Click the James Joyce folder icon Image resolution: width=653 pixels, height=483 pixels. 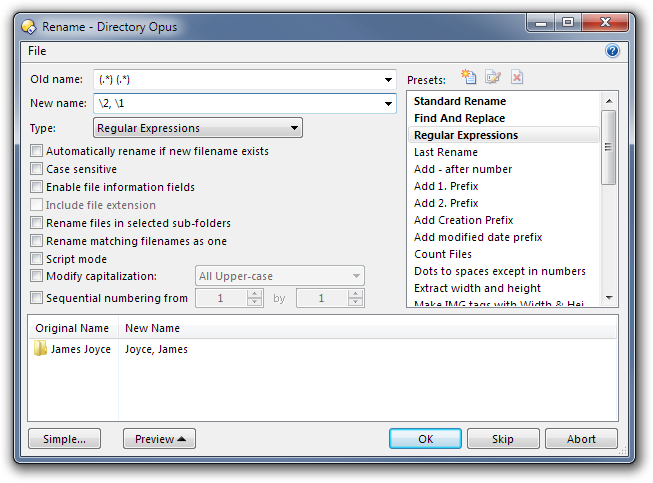click(x=40, y=349)
